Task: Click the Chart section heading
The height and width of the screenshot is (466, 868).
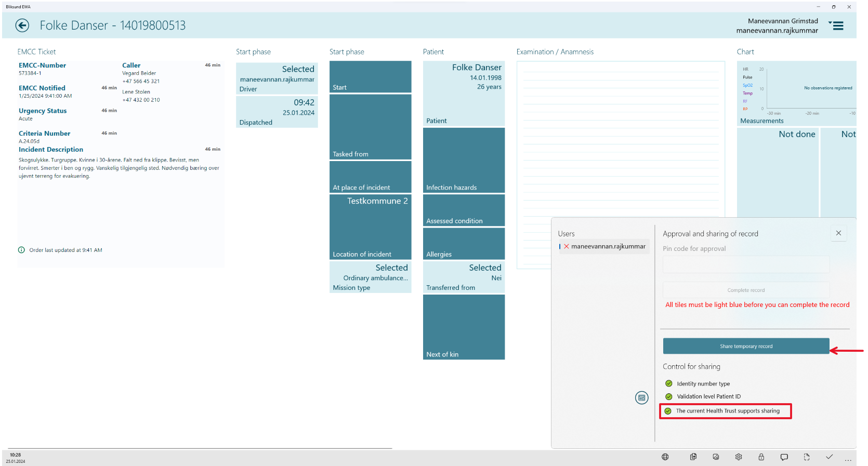Action: [x=745, y=52]
